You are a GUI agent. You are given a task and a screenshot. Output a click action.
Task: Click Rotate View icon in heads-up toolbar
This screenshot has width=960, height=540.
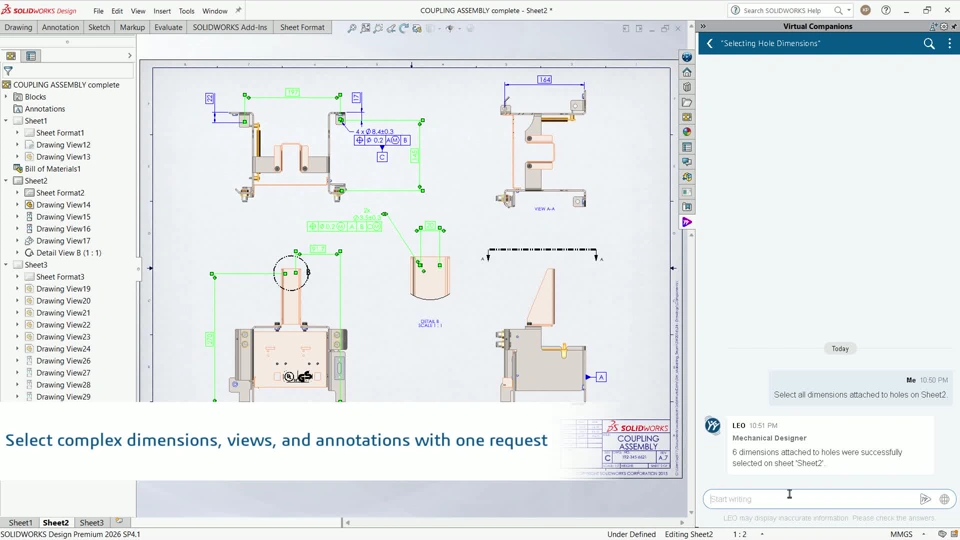tap(404, 28)
